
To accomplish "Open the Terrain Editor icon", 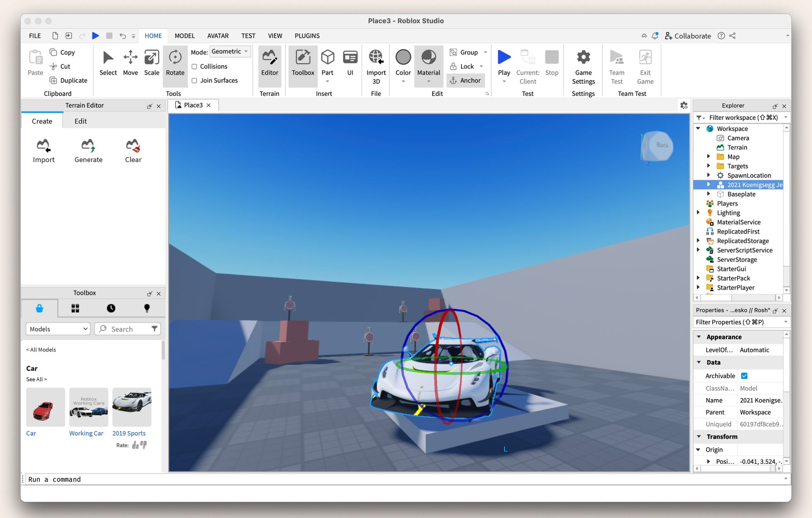I will 269,63.
